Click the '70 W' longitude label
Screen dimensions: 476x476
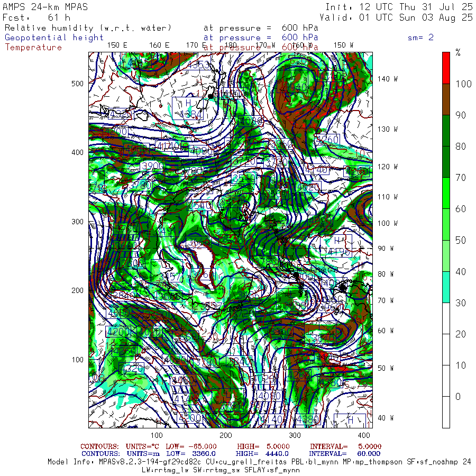pos(386,300)
